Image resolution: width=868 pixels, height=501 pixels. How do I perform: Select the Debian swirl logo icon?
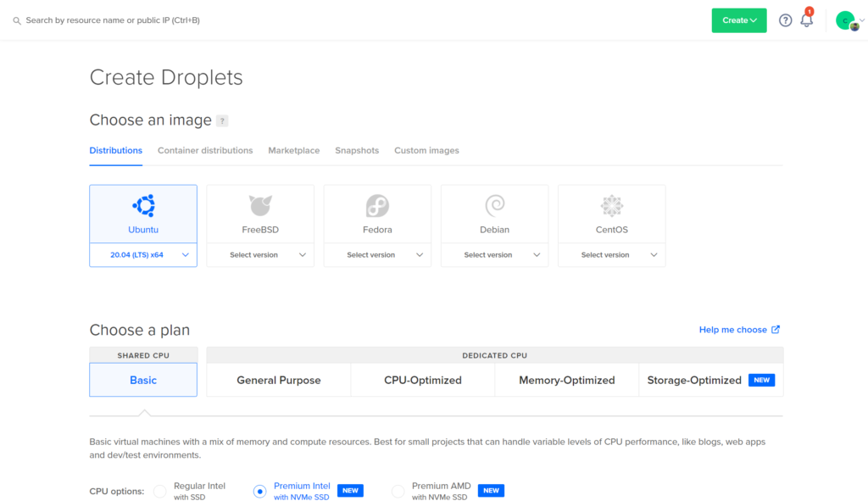[x=495, y=205]
